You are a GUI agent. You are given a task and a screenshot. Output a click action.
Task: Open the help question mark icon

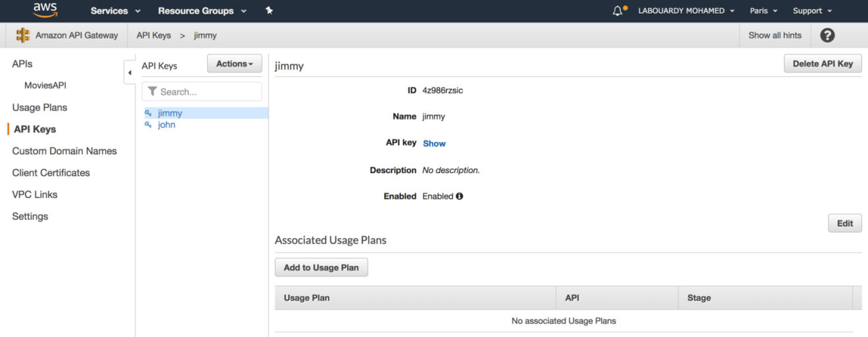(x=827, y=36)
